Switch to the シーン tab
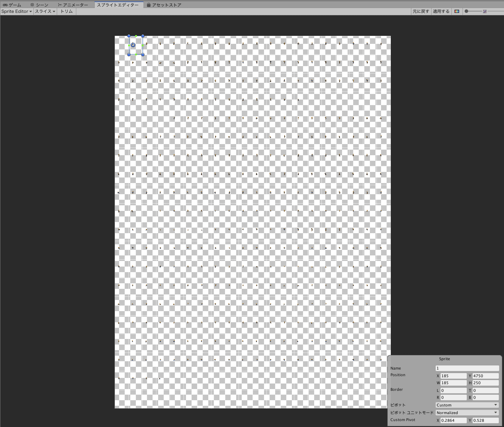The width and height of the screenshot is (504, 427). tap(39, 5)
